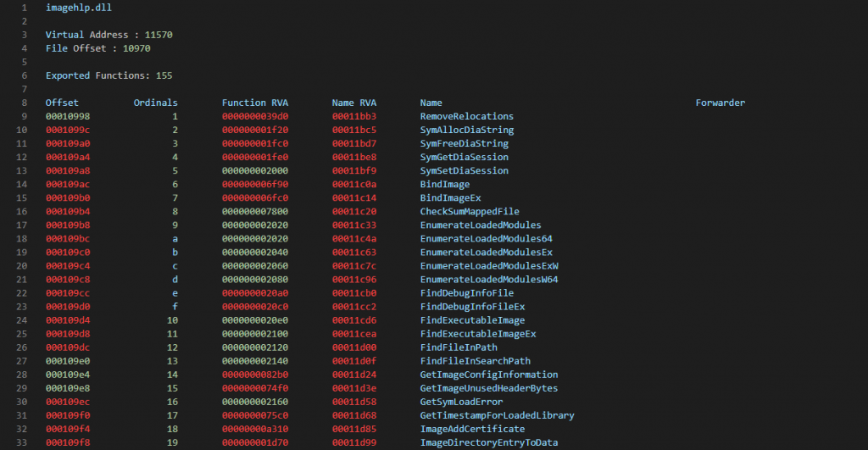Screen dimensions: 868x450
Task: Select line number 33 in gutter
Action: pos(21,443)
